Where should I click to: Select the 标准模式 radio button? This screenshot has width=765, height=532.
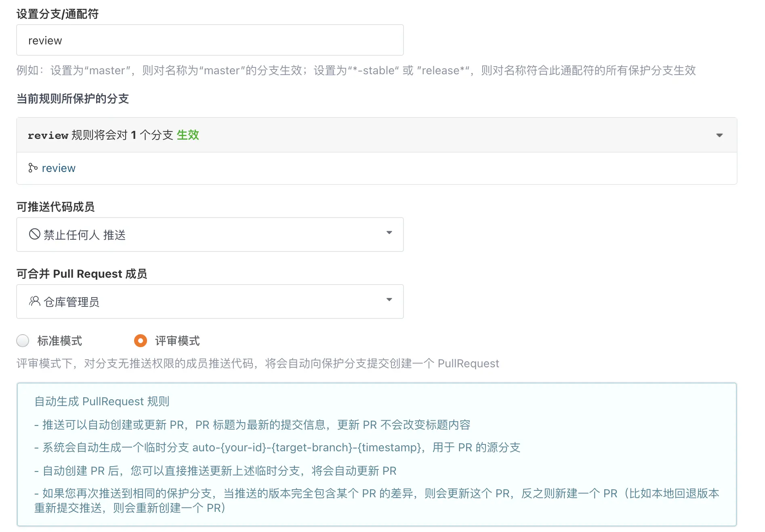click(x=23, y=341)
